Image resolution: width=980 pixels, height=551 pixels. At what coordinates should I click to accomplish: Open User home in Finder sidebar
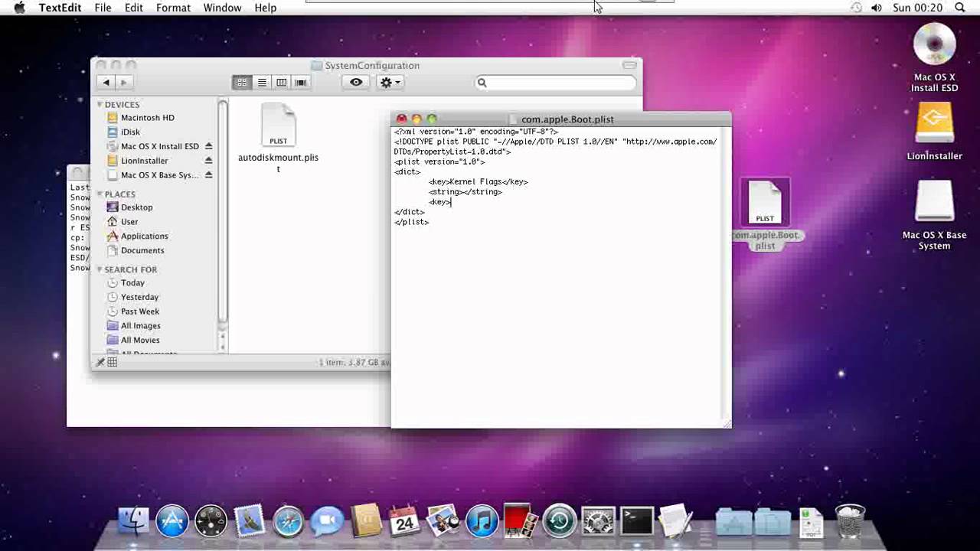point(129,222)
